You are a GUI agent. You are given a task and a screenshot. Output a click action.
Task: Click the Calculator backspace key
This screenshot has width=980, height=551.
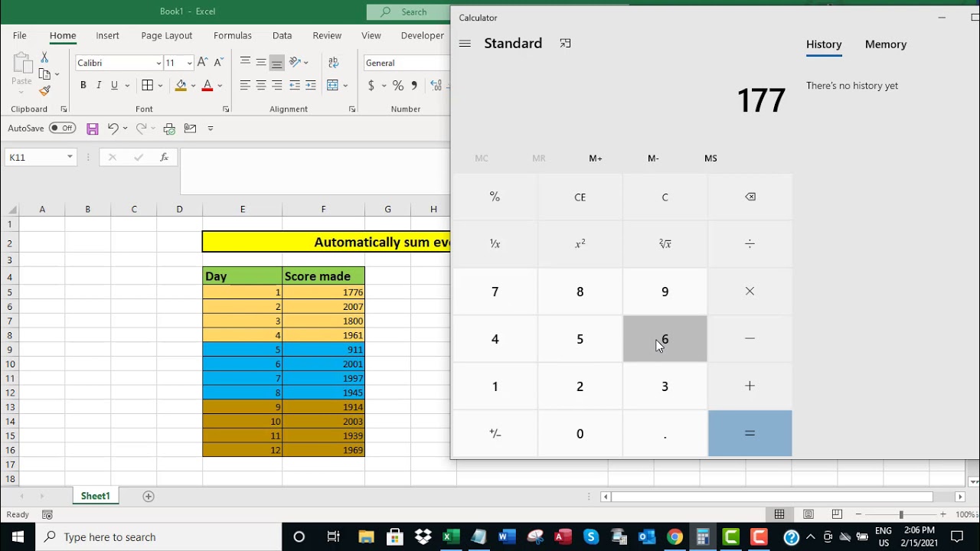(750, 197)
